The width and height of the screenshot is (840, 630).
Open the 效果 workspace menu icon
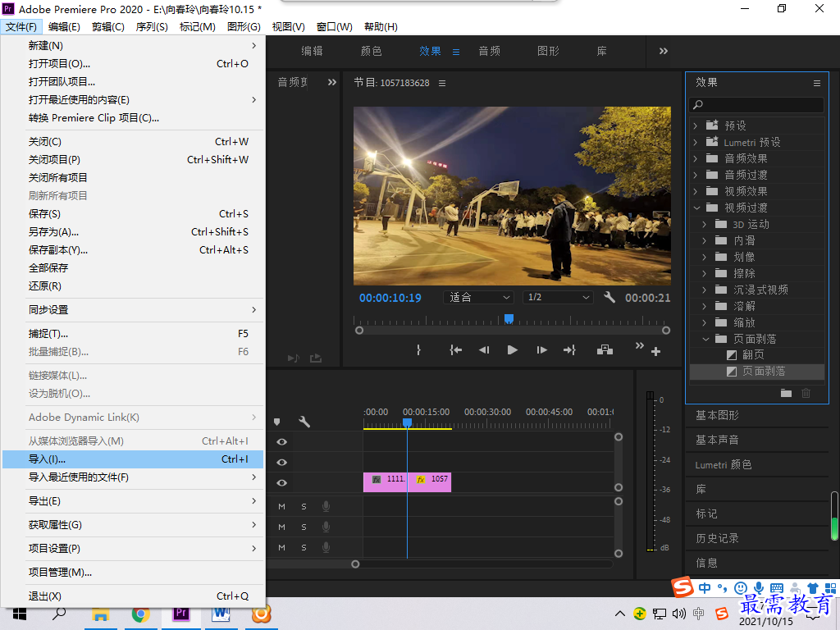[x=456, y=52]
